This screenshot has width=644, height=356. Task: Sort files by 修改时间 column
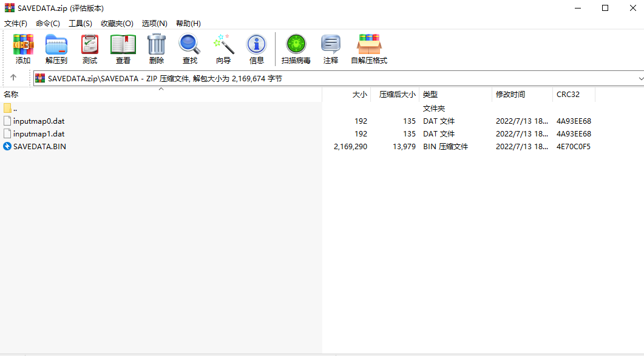tap(522, 95)
